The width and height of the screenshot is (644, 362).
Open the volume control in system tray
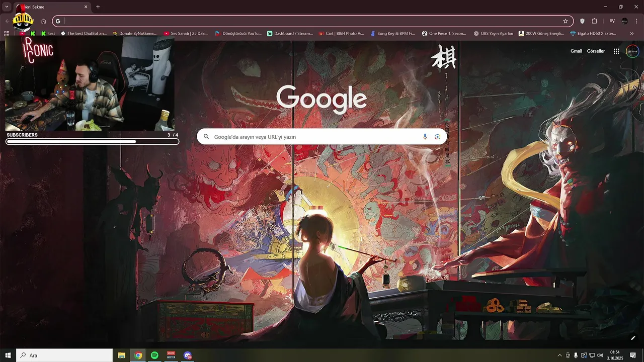[600, 355]
